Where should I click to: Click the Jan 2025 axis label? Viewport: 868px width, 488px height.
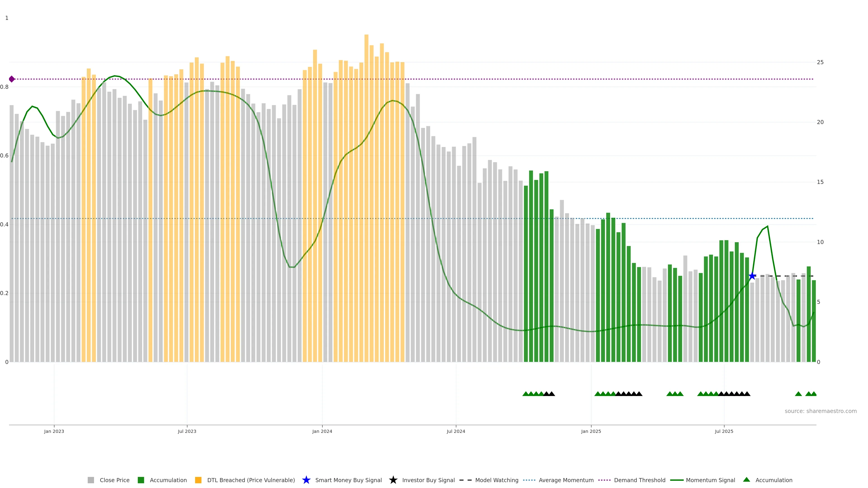(591, 432)
